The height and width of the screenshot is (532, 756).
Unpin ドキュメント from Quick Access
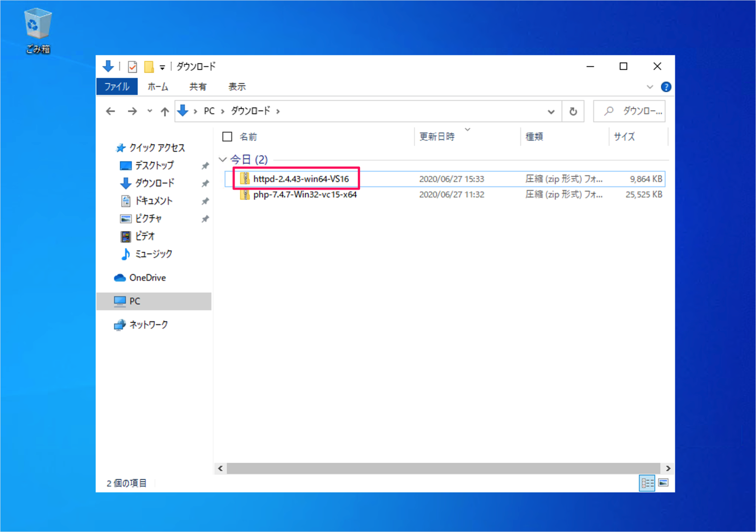coord(205,201)
